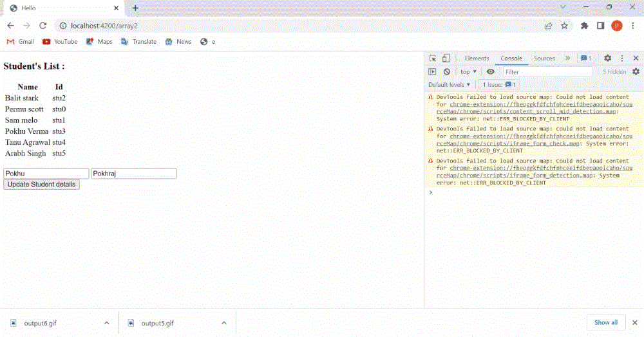
Task: Expand options for the output6.gif download
Action: pyautogui.click(x=107, y=323)
